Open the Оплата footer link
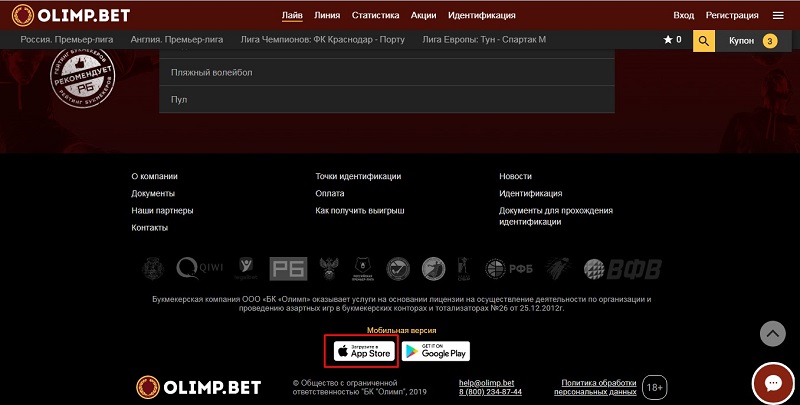800x405 pixels. tap(330, 193)
